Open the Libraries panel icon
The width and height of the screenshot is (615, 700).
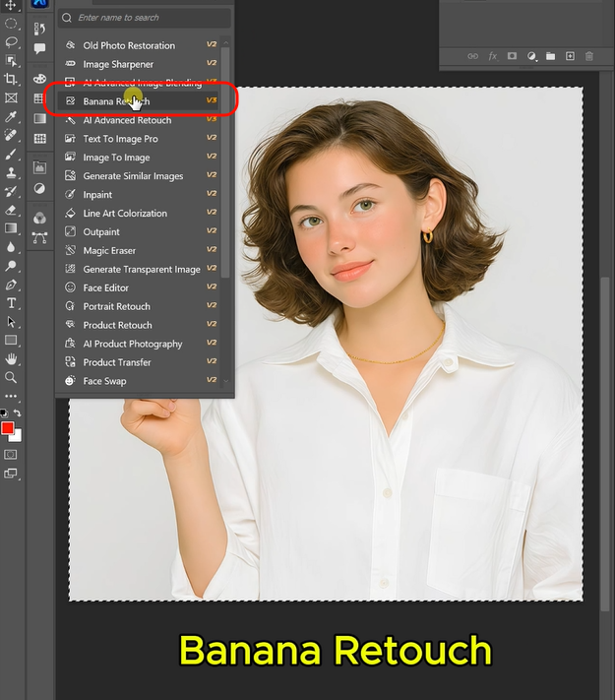click(39, 167)
